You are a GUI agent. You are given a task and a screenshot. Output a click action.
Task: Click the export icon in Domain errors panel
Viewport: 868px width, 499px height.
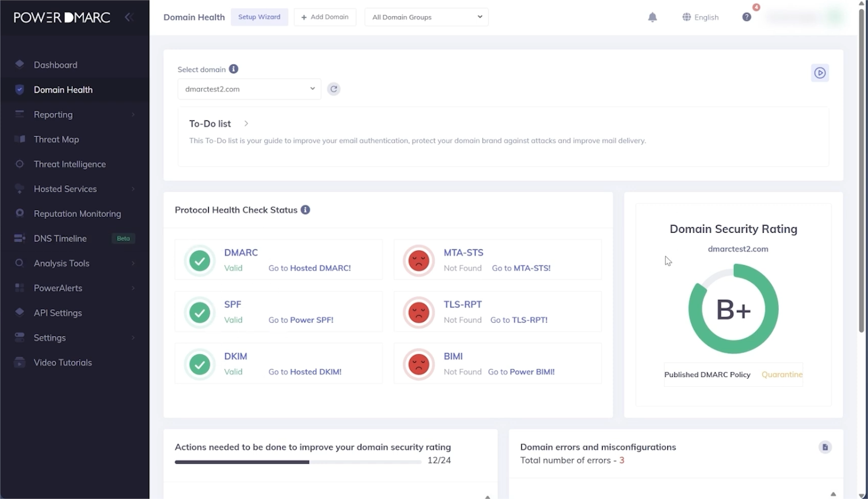coord(825,447)
